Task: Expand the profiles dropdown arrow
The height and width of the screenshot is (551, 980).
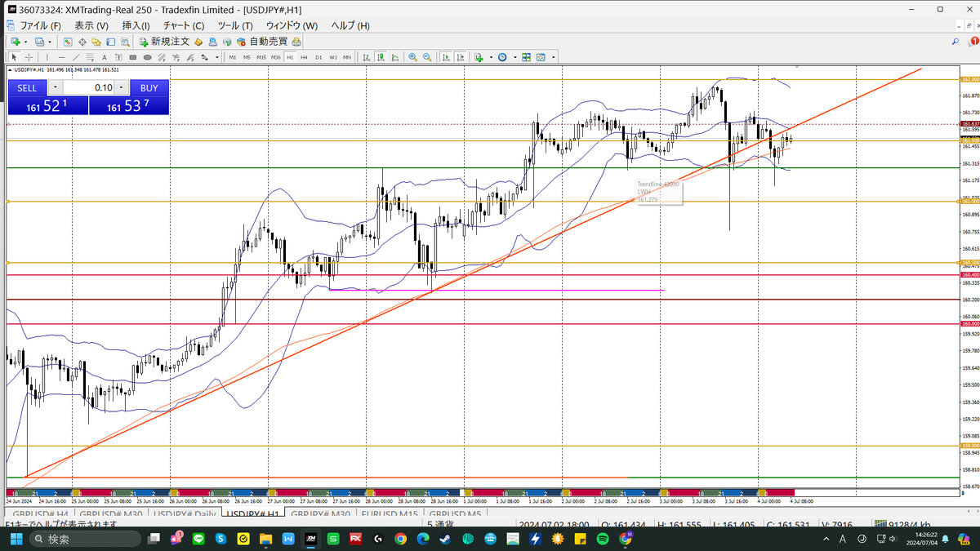Action: coord(50,42)
